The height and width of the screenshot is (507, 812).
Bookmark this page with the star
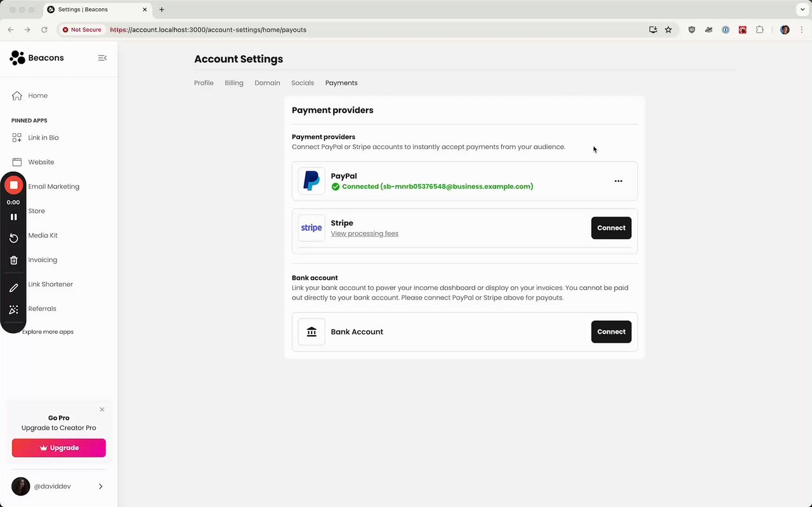[669, 30]
